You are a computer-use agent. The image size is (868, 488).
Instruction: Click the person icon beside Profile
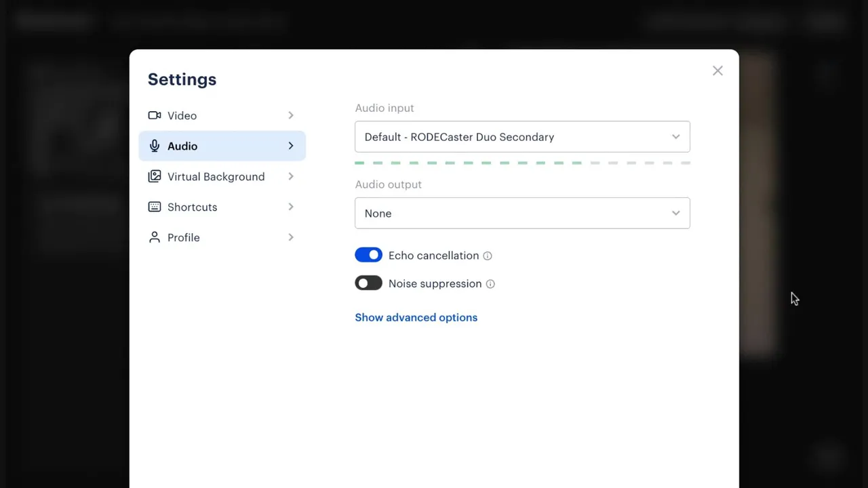(155, 237)
